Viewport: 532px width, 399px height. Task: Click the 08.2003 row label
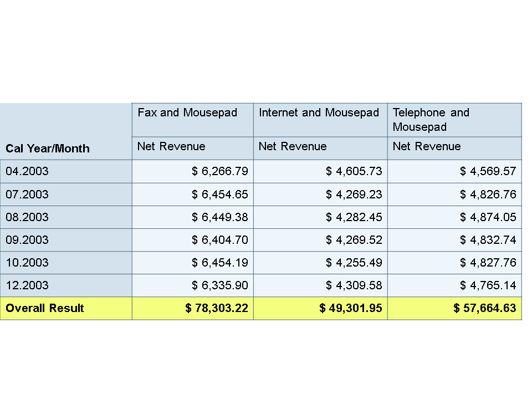pos(27,217)
